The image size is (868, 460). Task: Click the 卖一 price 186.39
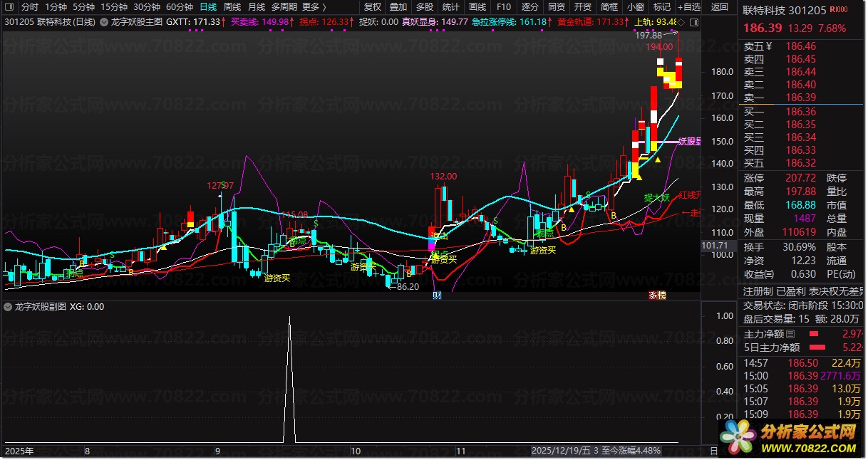801,98
